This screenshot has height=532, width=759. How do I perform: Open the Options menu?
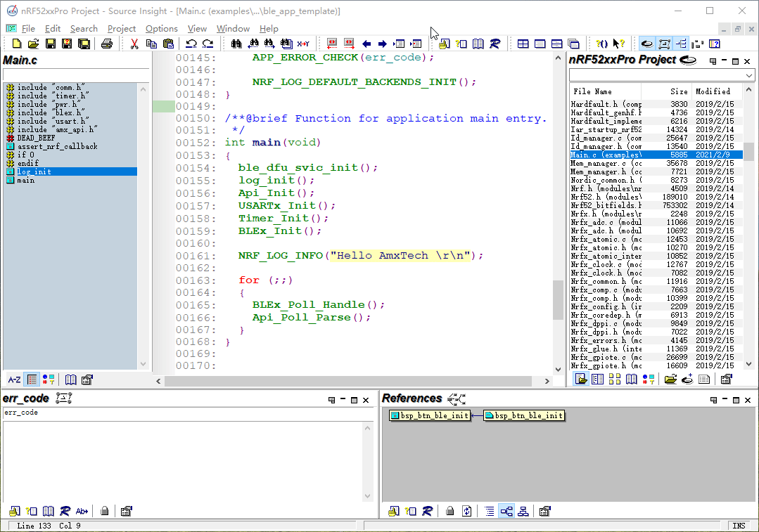tap(161, 29)
